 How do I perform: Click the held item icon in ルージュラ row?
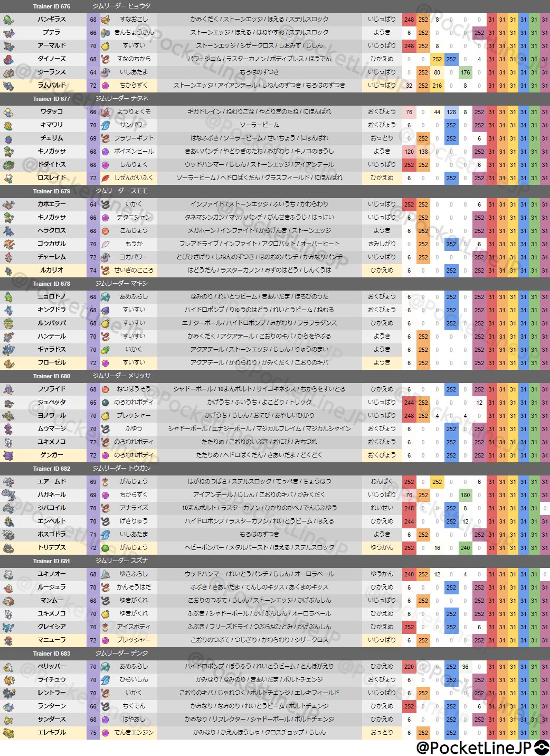click(106, 587)
